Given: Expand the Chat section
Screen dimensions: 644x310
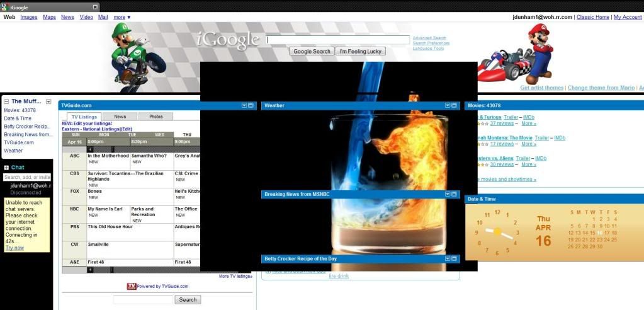Looking at the screenshot, I should 6,168.
